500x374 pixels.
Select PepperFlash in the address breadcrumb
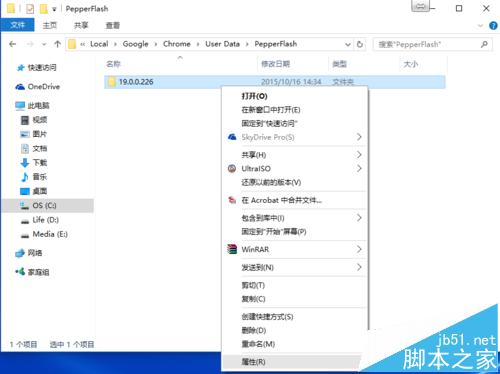pyautogui.click(x=276, y=44)
